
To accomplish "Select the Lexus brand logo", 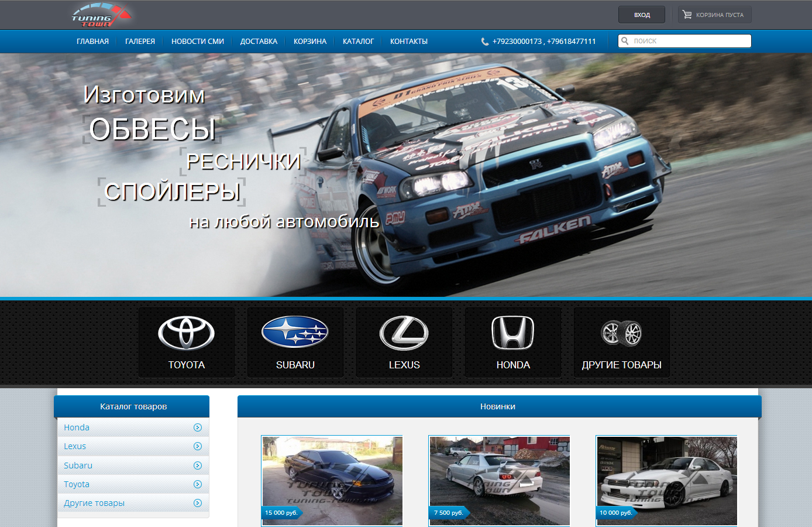I will pos(404,333).
